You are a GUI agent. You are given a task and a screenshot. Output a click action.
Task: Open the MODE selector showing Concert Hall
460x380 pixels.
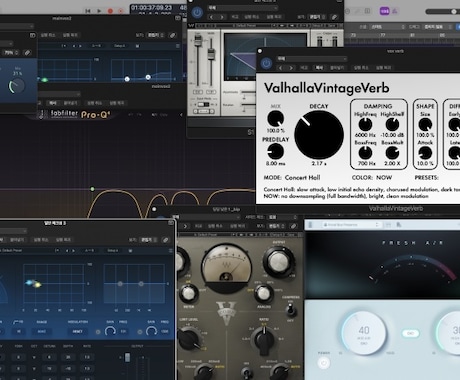pyautogui.click(x=302, y=178)
